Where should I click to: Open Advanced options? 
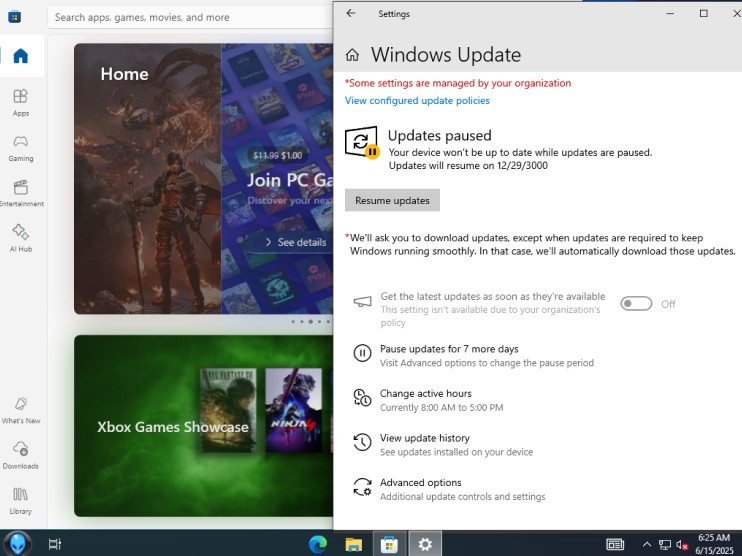pyautogui.click(x=421, y=482)
